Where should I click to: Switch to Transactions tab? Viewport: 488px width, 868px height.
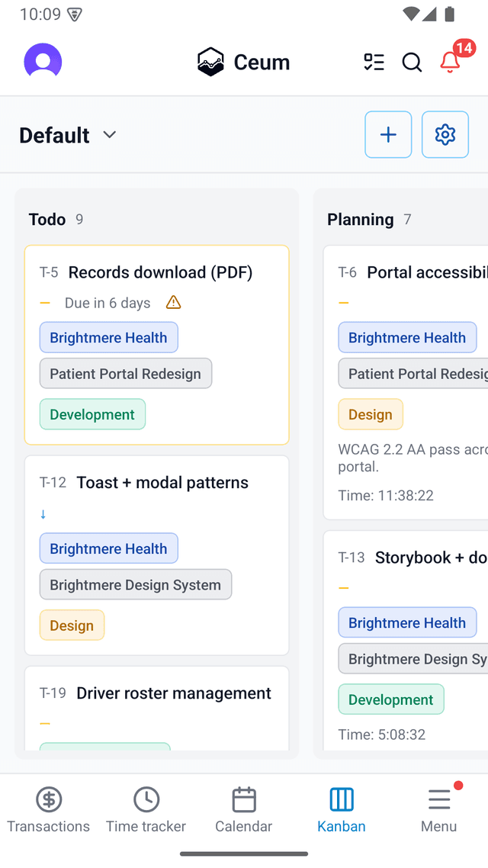(x=49, y=810)
